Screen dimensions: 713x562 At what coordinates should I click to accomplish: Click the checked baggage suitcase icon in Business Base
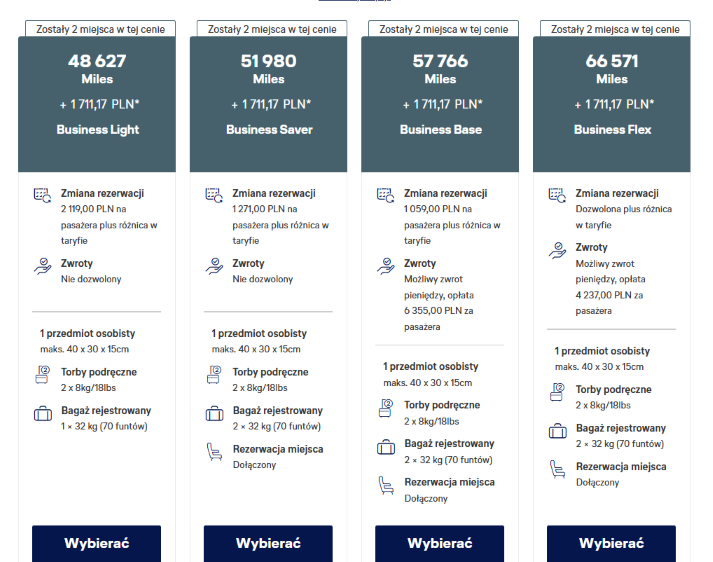386,447
